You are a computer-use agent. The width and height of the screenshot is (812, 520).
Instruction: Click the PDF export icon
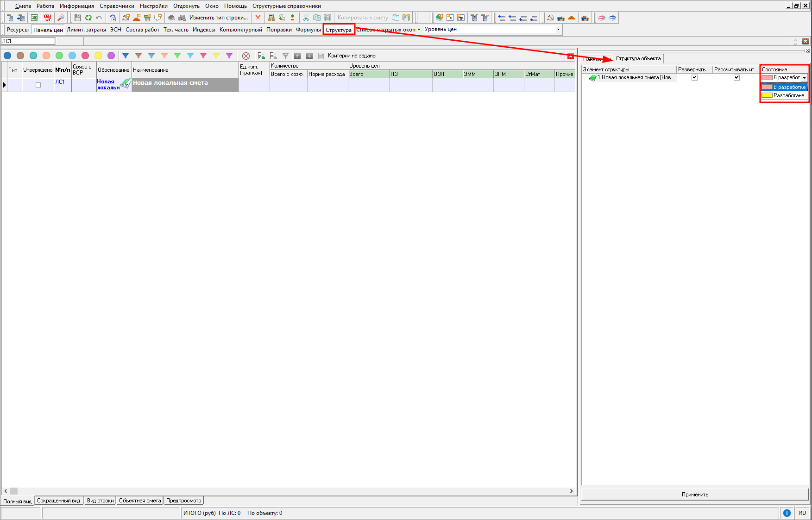point(47,18)
